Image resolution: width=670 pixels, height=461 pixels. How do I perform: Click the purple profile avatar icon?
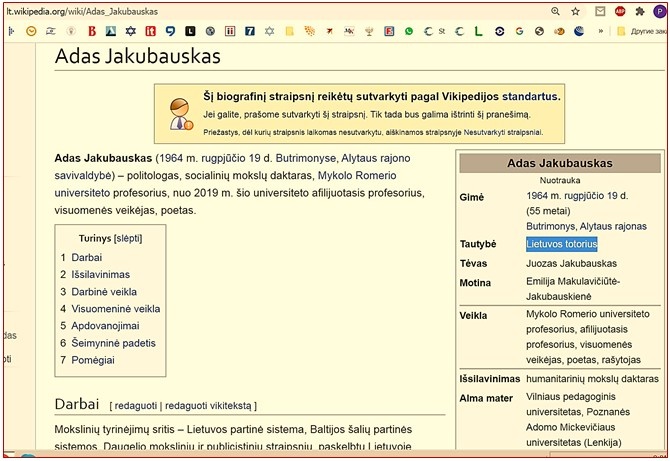tap(658, 11)
